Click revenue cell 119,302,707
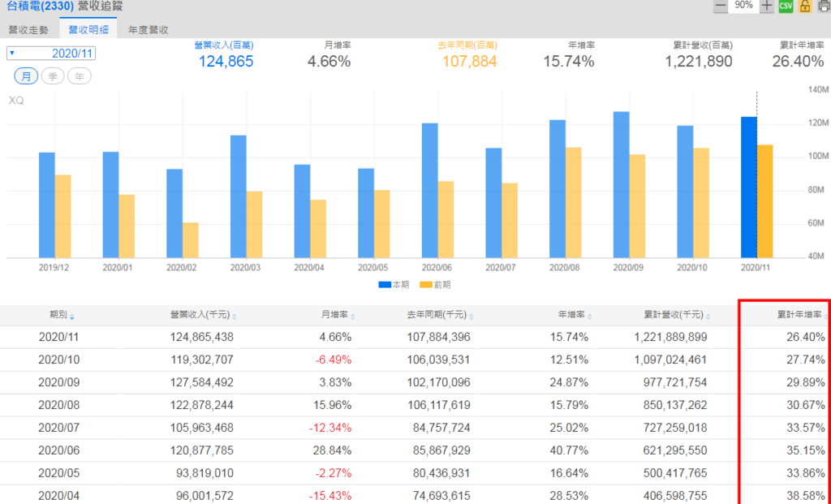The height and width of the screenshot is (504, 831). pos(201,360)
